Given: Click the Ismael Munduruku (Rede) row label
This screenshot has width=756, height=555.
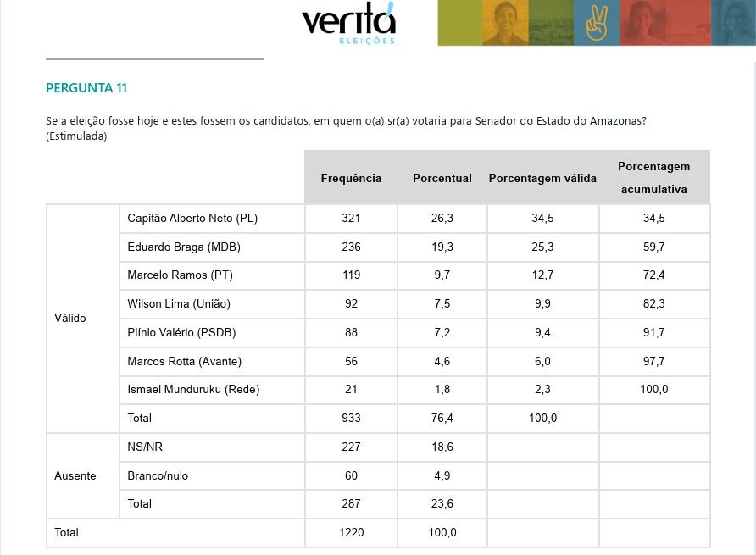Looking at the screenshot, I should coord(193,390).
